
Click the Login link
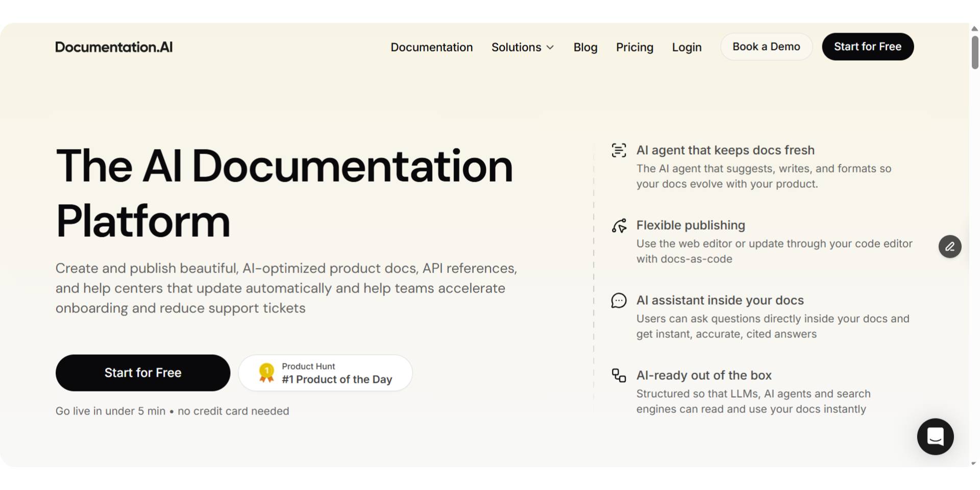click(x=687, y=47)
